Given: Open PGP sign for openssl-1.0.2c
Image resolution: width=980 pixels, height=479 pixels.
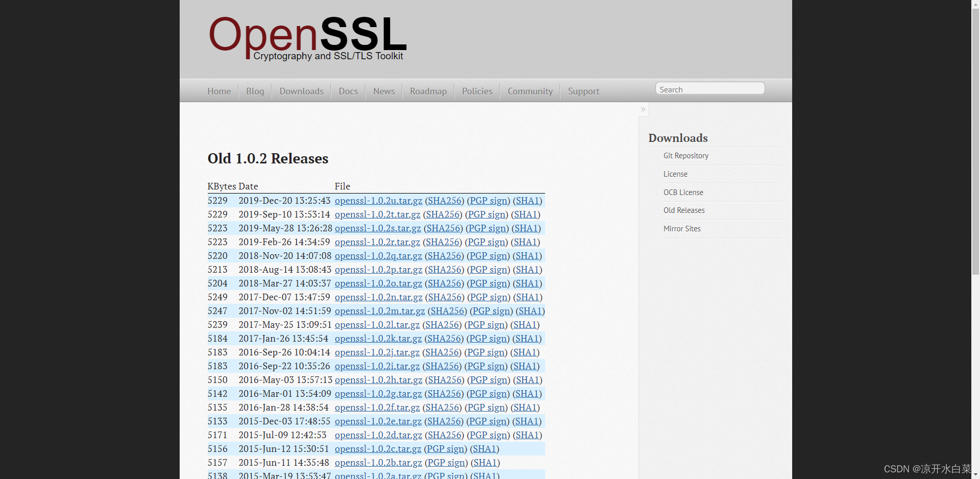Looking at the screenshot, I should point(446,449).
